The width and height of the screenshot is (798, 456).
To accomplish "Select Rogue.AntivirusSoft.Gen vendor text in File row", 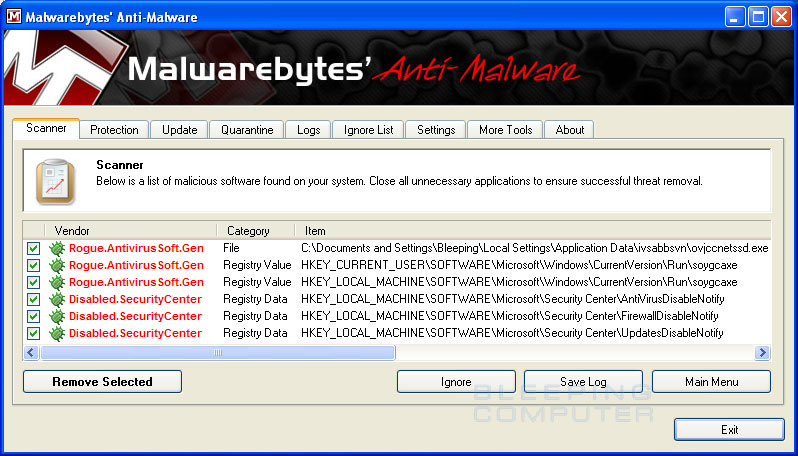I will click(x=136, y=248).
